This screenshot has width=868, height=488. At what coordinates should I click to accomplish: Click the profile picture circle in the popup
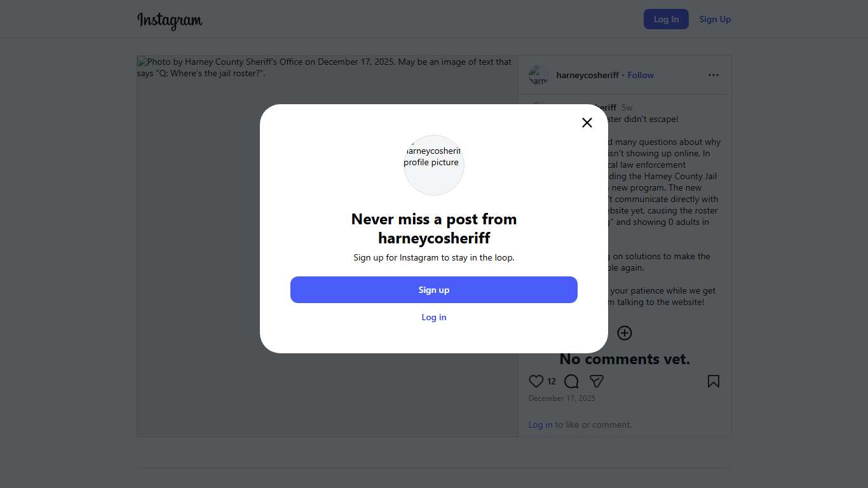pos(434,165)
